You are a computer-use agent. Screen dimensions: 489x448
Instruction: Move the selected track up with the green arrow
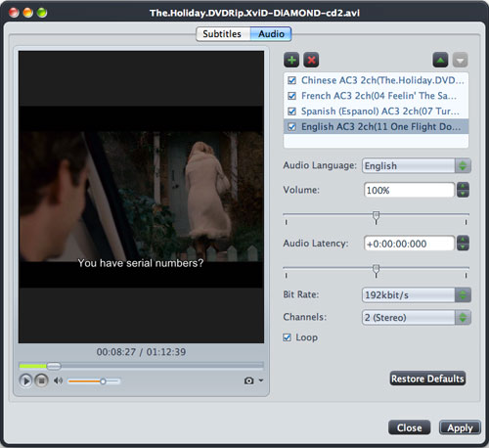440,60
